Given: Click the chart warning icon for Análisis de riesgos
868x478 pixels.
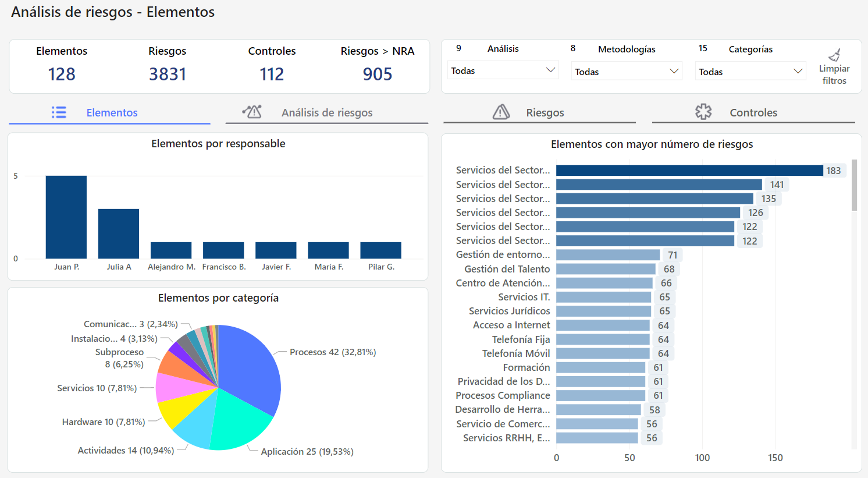Looking at the screenshot, I should [x=252, y=112].
